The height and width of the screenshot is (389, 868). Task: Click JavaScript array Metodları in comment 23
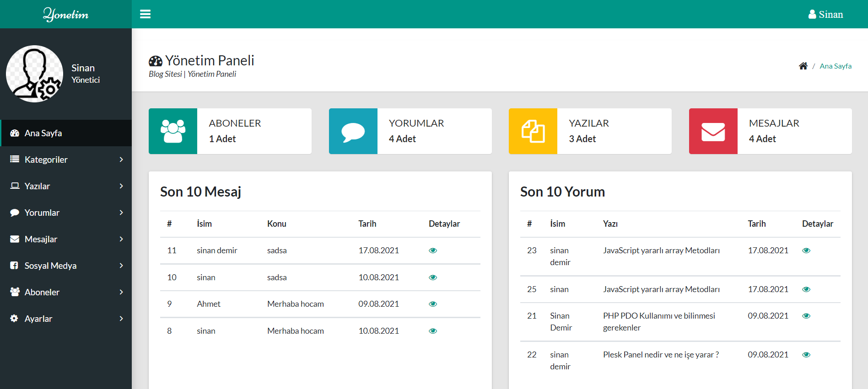(x=661, y=250)
